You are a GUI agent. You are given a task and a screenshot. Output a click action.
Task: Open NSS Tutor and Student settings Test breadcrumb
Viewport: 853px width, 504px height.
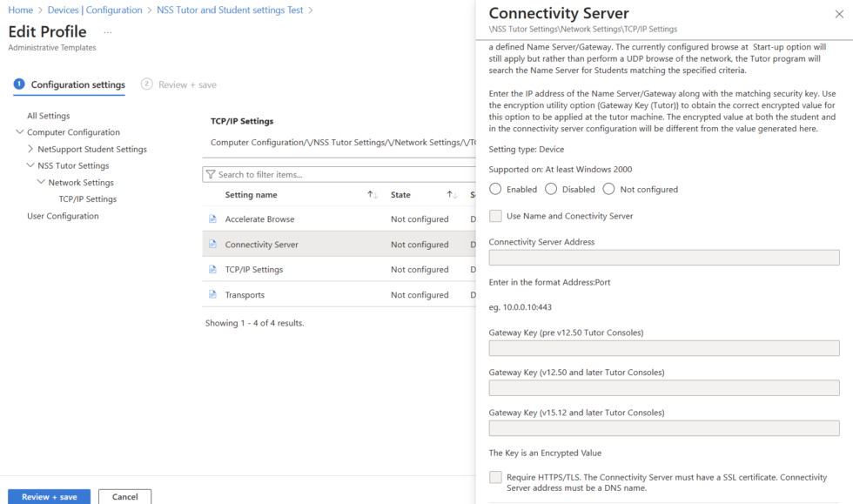[230, 10]
